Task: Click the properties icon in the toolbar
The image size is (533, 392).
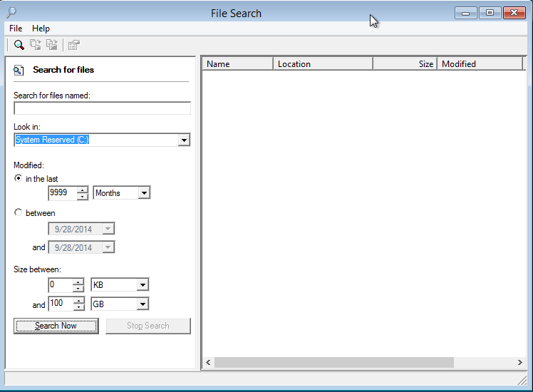Action: (73, 45)
